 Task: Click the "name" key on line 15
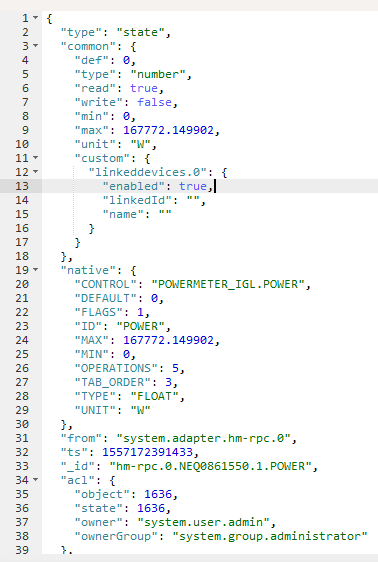point(123,214)
